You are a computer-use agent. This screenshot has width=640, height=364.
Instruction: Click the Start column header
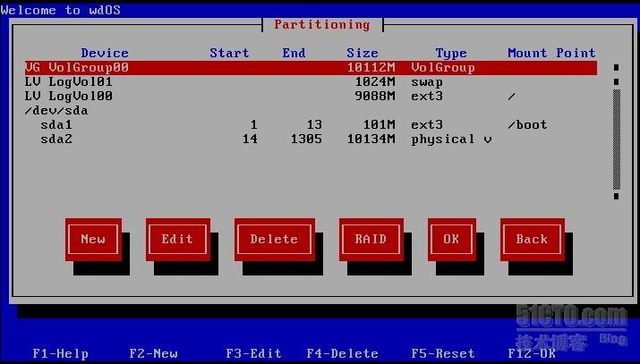click(229, 53)
